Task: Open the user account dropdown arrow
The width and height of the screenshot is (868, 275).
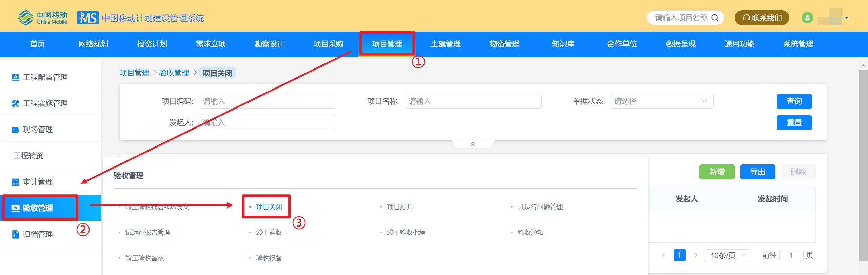Action: (847, 18)
